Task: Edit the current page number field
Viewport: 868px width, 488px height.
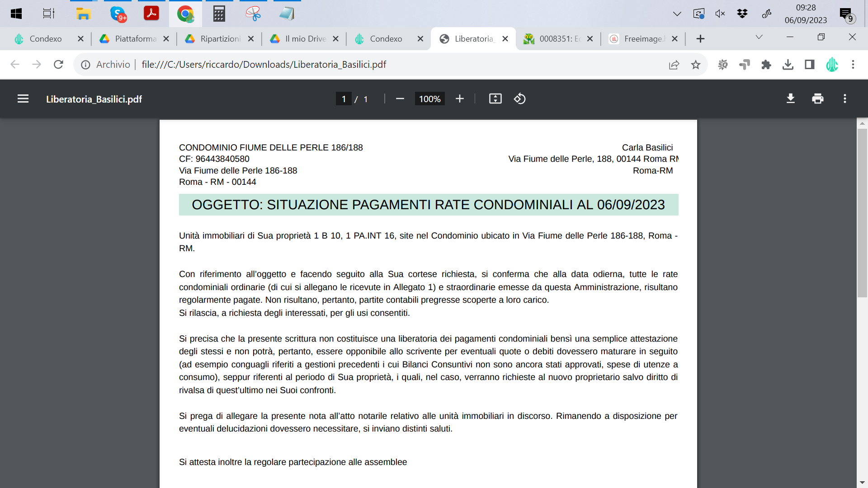Action: coord(344,99)
